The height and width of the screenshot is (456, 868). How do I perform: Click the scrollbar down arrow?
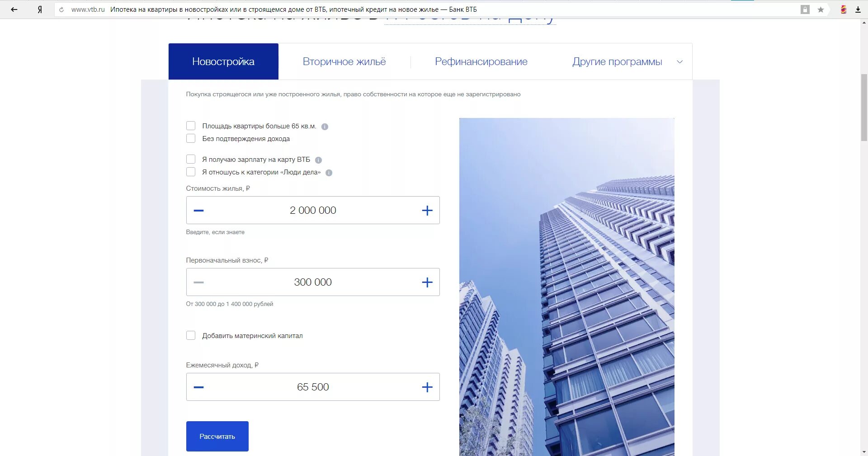[x=864, y=451]
